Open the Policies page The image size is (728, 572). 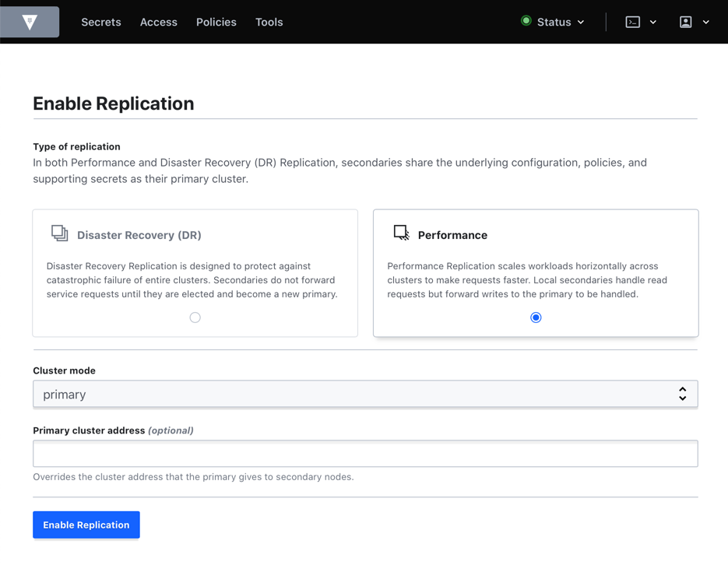[x=216, y=22]
